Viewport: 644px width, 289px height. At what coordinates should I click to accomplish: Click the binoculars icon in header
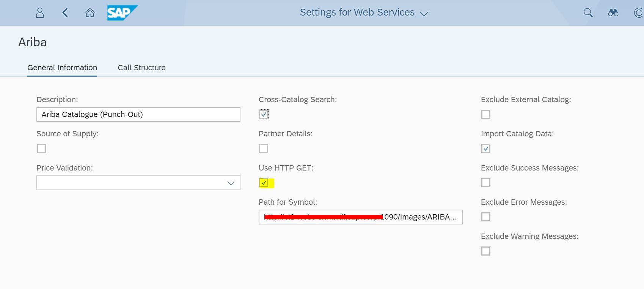pos(613,13)
